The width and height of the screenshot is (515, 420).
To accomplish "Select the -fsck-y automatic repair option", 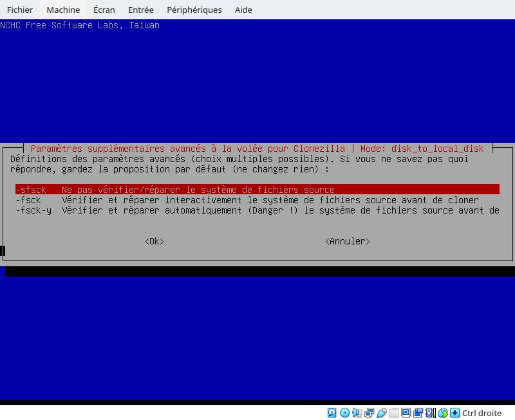I will [x=257, y=210].
